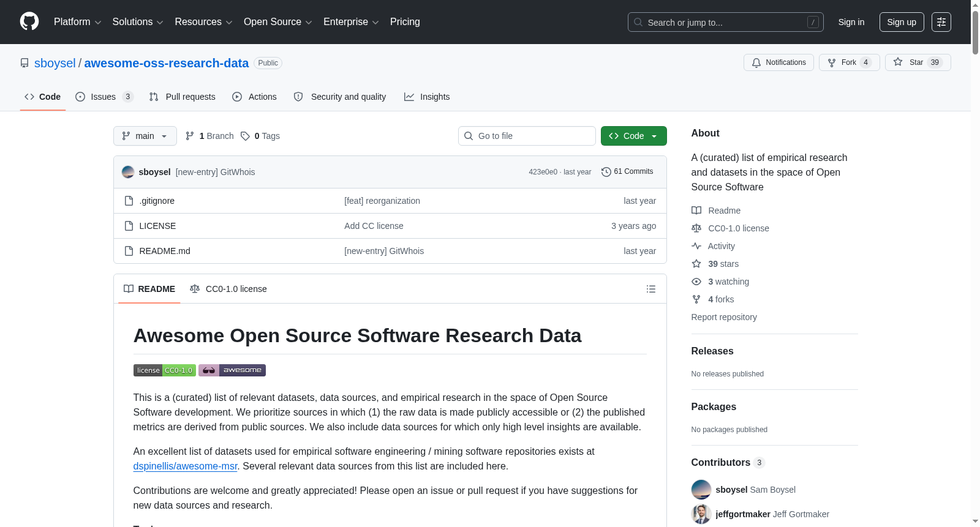
Task: Open the dspinellis/awesome-msr link
Action: 185,466
